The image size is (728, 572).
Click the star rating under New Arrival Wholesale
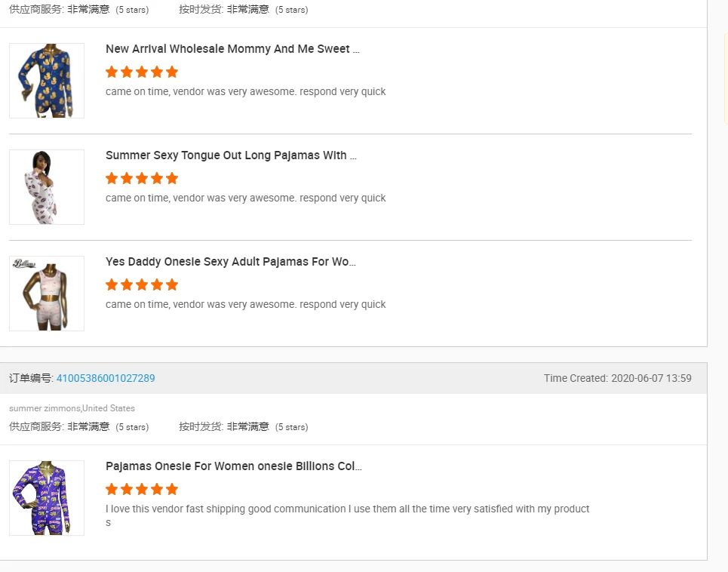[142, 72]
